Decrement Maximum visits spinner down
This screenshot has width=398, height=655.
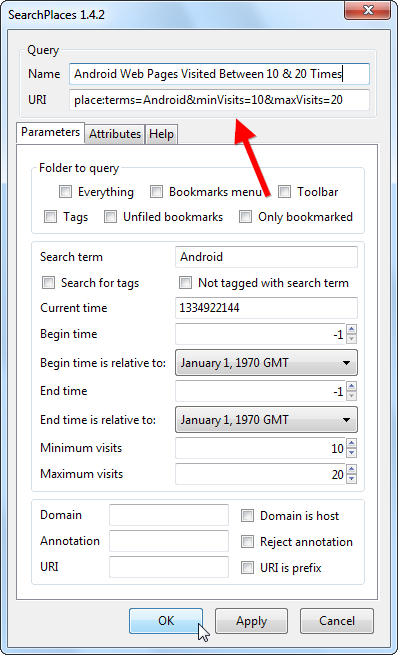352,479
